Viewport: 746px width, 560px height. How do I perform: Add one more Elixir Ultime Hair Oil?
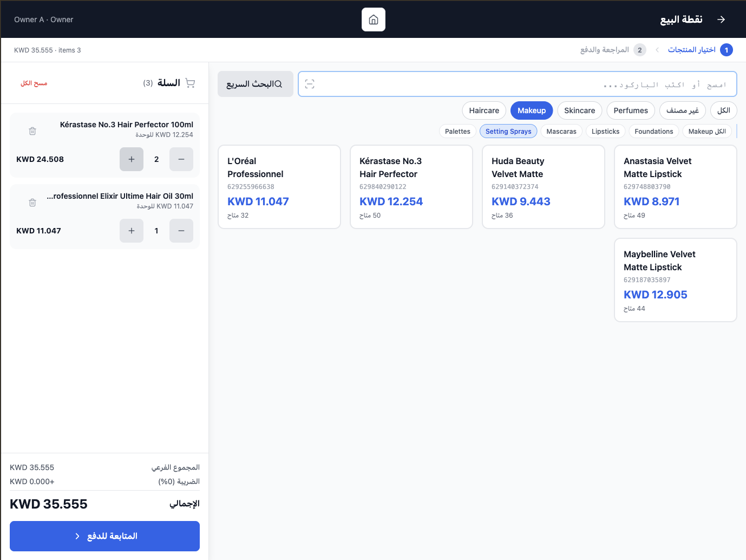coord(132,231)
